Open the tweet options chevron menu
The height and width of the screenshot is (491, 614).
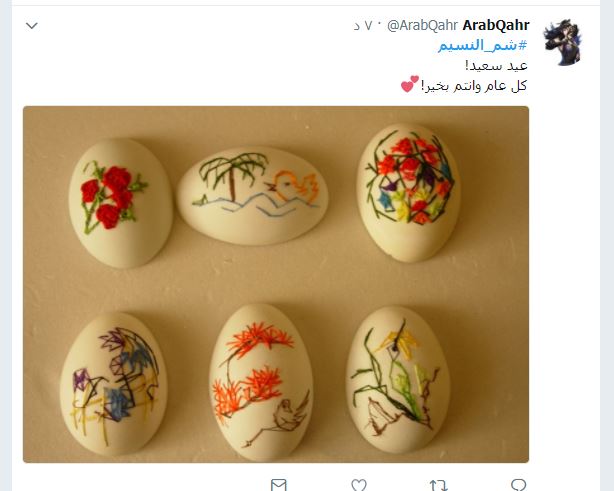click(x=32, y=26)
